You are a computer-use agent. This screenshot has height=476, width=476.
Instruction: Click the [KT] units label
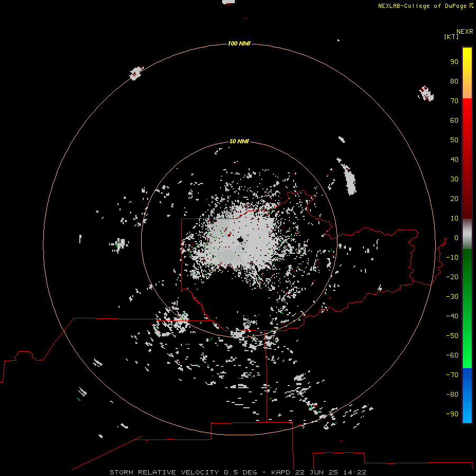click(x=451, y=36)
